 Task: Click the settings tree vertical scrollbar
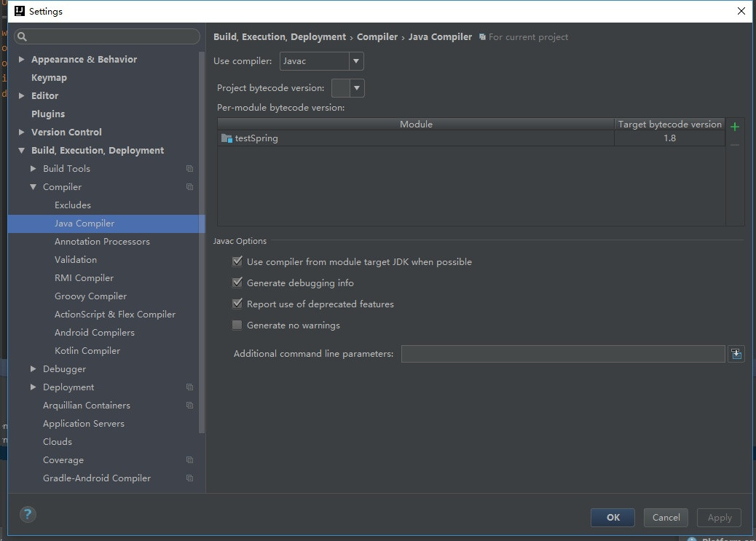(x=202, y=241)
